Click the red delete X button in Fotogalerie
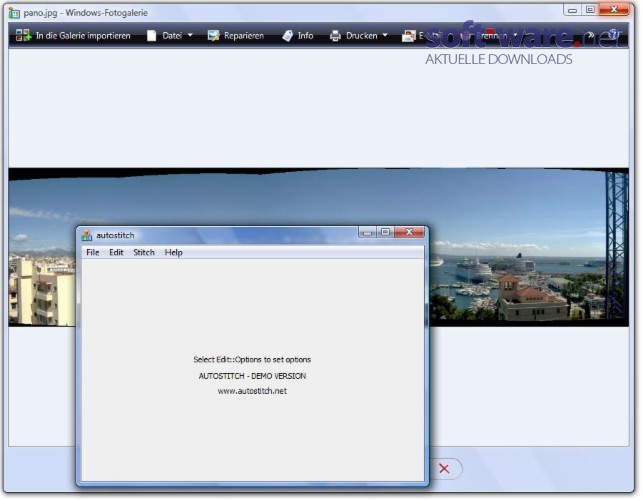The image size is (643, 500). tap(444, 468)
